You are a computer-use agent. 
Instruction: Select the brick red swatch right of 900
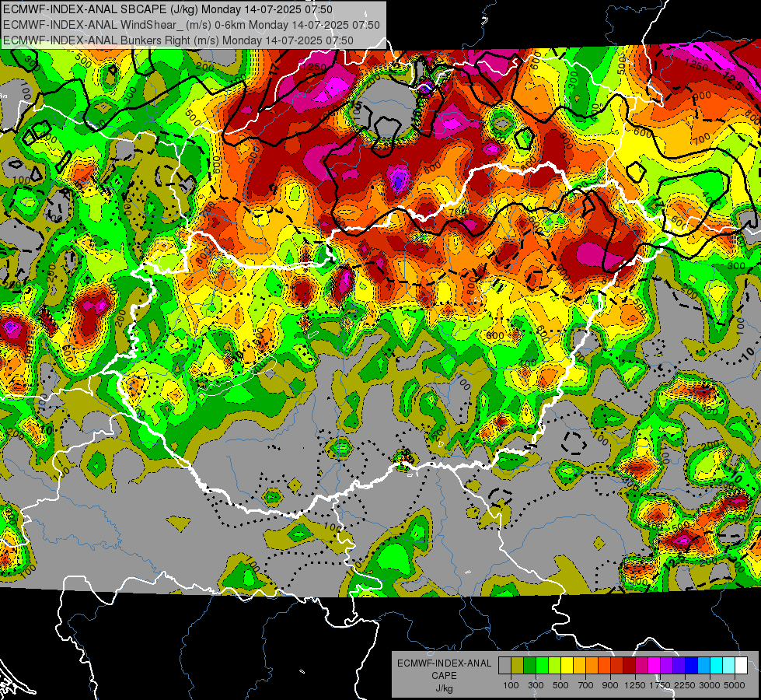pos(617,666)
